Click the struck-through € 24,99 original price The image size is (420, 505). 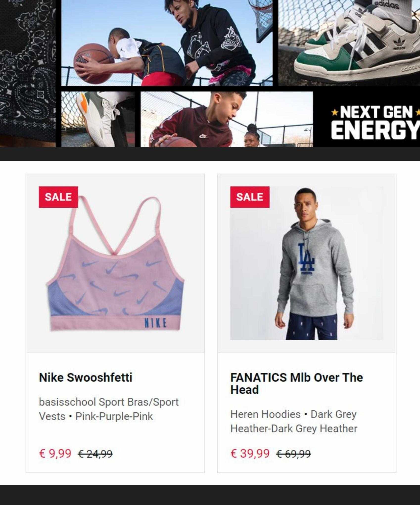[x=95, y=454]
